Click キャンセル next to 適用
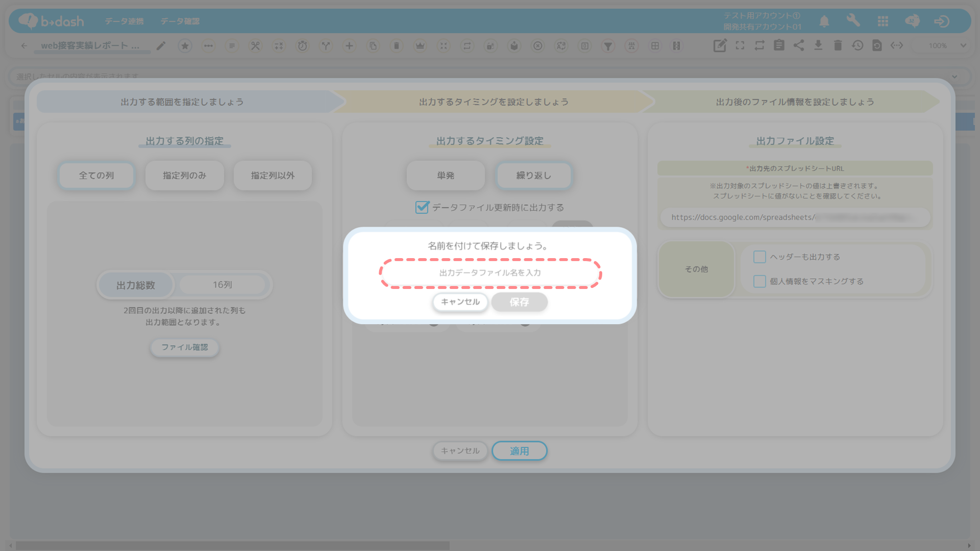 click(460, 451)
